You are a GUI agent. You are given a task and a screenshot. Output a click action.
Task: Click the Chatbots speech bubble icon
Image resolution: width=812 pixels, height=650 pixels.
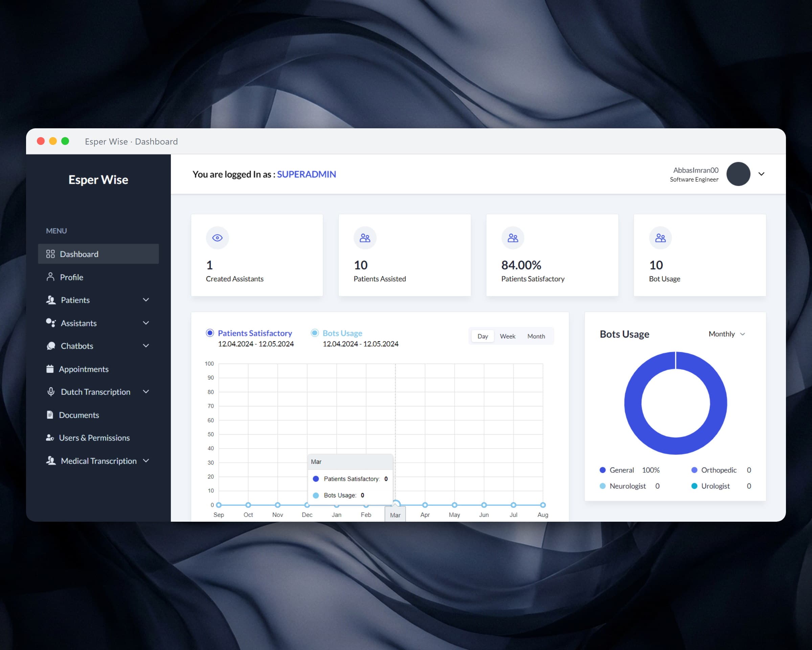click(51, 346)
